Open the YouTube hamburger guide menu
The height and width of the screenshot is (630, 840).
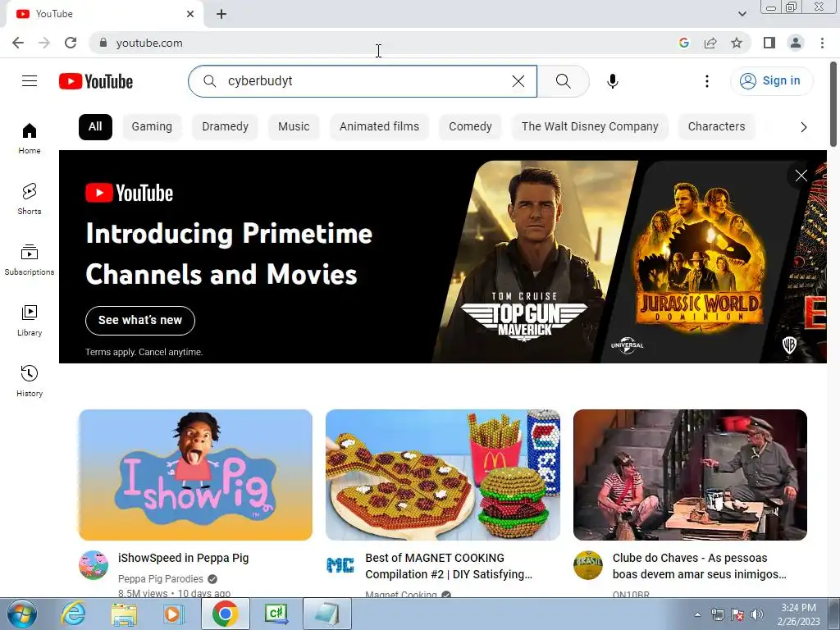(x=30, y=81)
